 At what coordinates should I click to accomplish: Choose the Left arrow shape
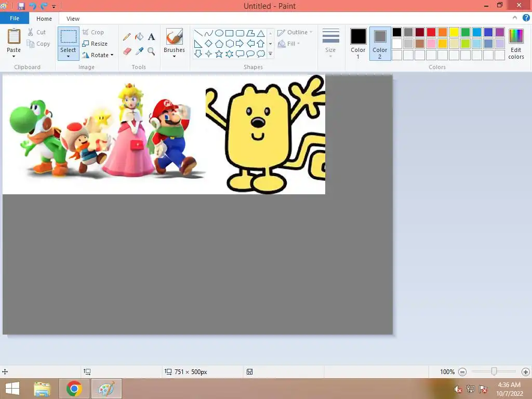pyautogui.click(x=250, y=44)
